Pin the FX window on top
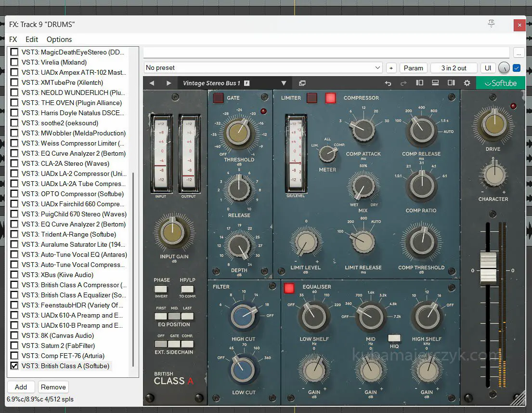The width and height of the screenshot is (532, 413). click(491, 24)
